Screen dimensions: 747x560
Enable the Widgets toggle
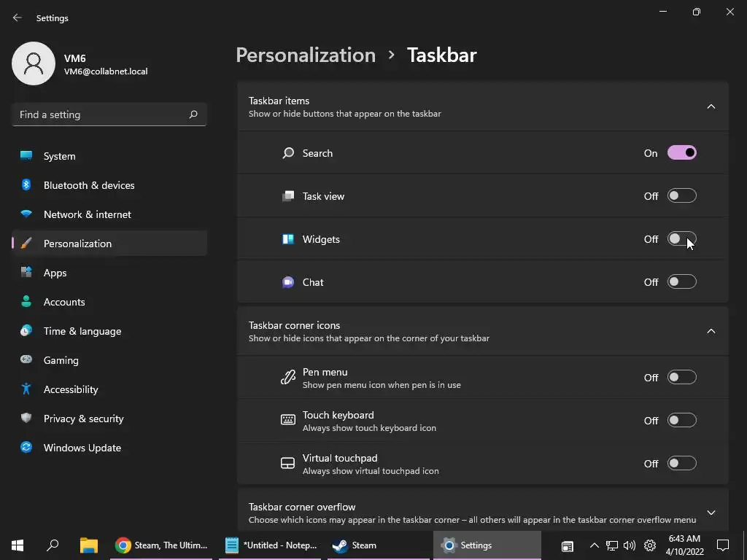point(682,238)
